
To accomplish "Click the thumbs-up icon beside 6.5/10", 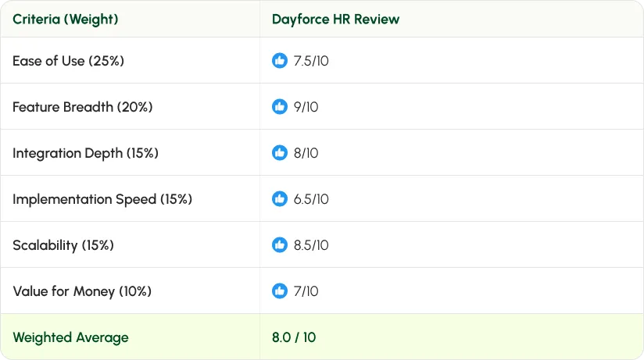I will [x=280, y=199].
